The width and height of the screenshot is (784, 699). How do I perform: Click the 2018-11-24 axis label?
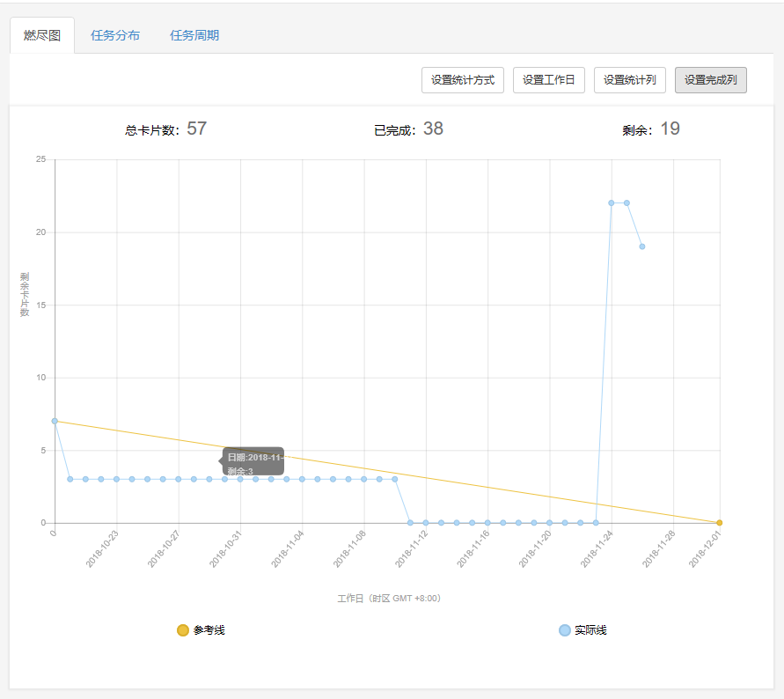point(597,548)
